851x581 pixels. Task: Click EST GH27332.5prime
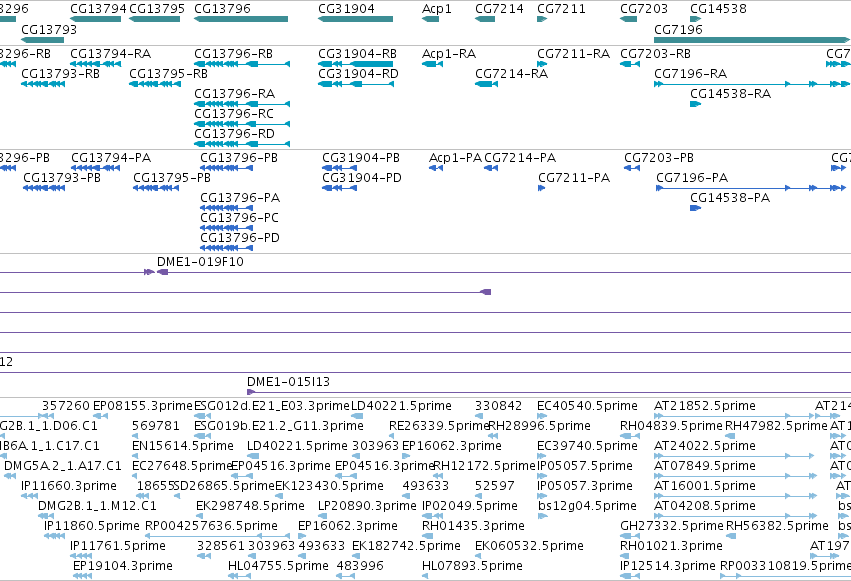[672, 526]
